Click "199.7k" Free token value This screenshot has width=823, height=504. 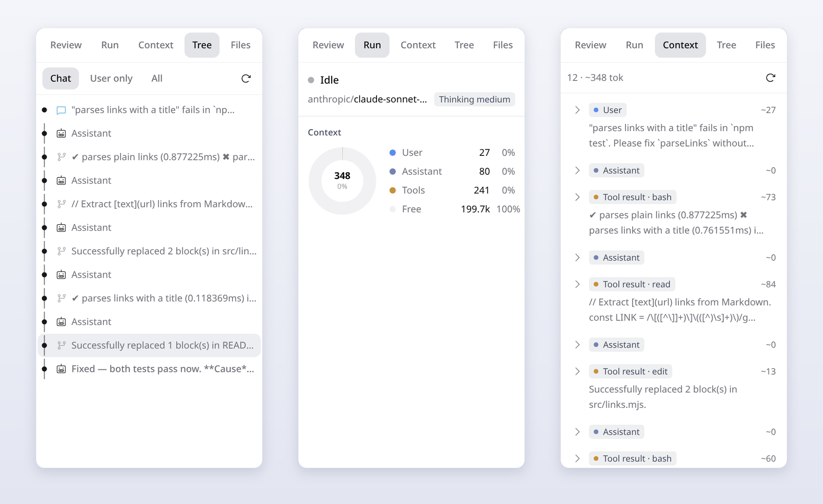(475, 209)
